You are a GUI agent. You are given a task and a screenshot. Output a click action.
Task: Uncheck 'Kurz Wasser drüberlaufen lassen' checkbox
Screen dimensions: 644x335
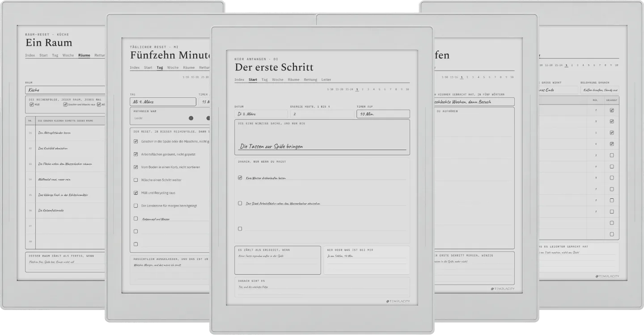tap(240, 177)
